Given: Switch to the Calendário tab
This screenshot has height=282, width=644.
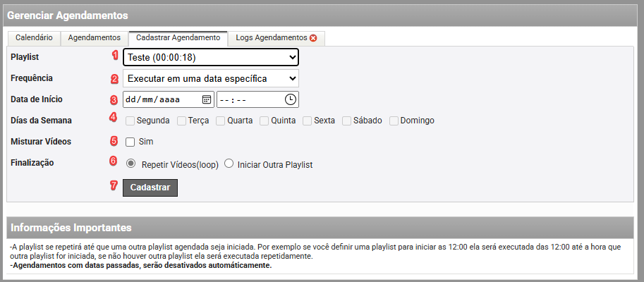Looking at the screenshot, I should 33,38.
